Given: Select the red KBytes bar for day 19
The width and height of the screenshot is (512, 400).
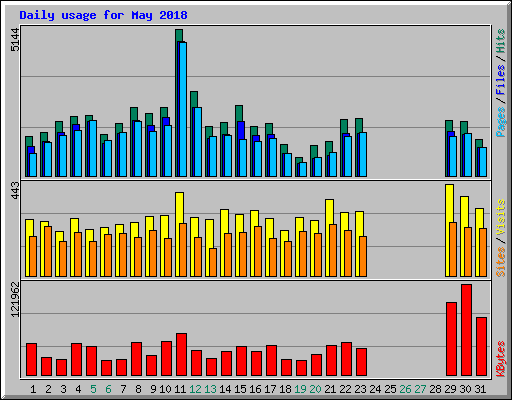Looking at the screenshot, I should [301, 368].
